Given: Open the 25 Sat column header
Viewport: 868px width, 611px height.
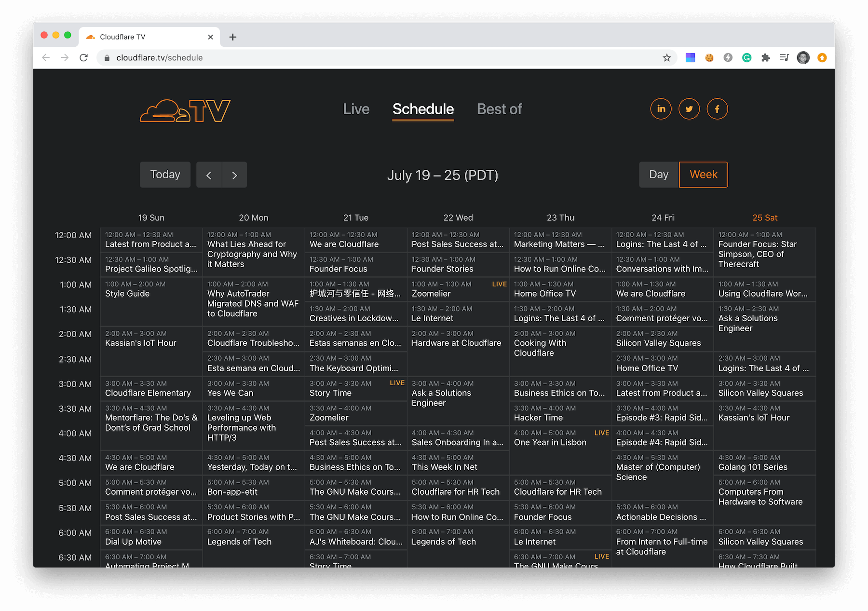Looking at the screenshot, I should (x=765, y=218).
